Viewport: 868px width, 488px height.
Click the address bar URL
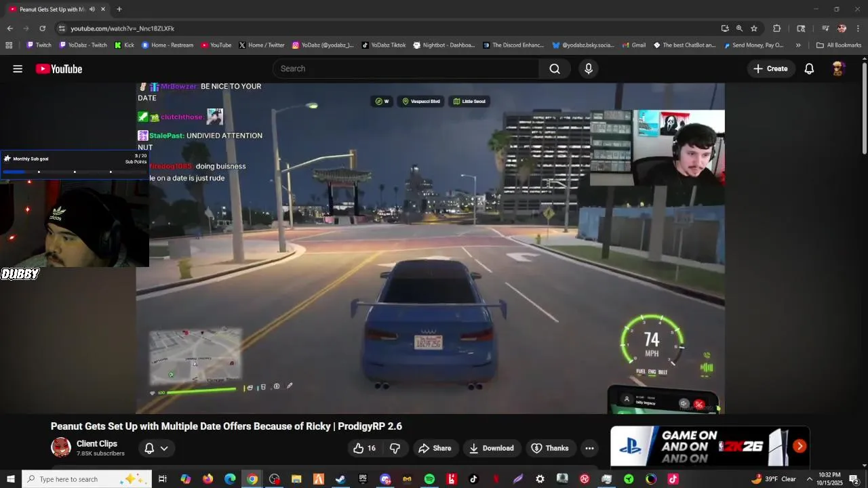point(123,28)
